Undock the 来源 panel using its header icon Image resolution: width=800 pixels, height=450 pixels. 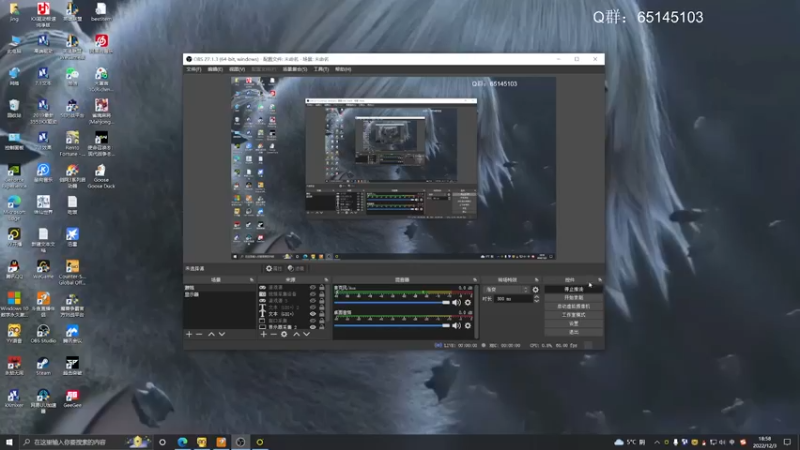tap(326, 280)
